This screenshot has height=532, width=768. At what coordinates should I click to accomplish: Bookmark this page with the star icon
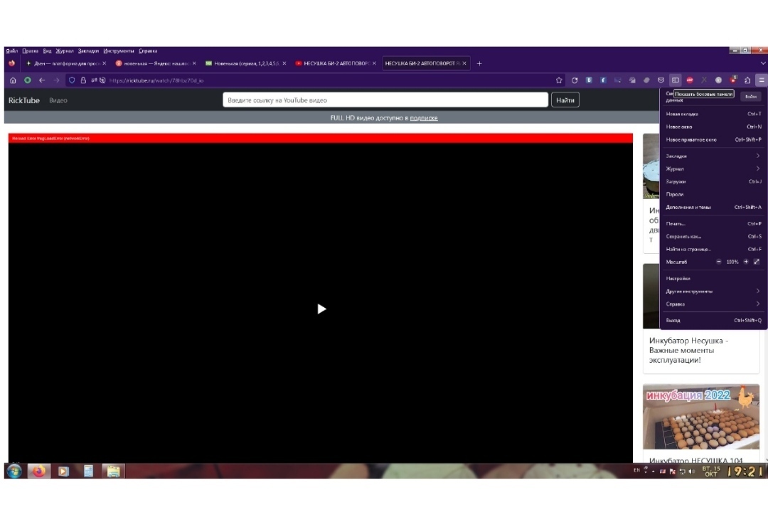pyautogui.click(x=559, y=80)
